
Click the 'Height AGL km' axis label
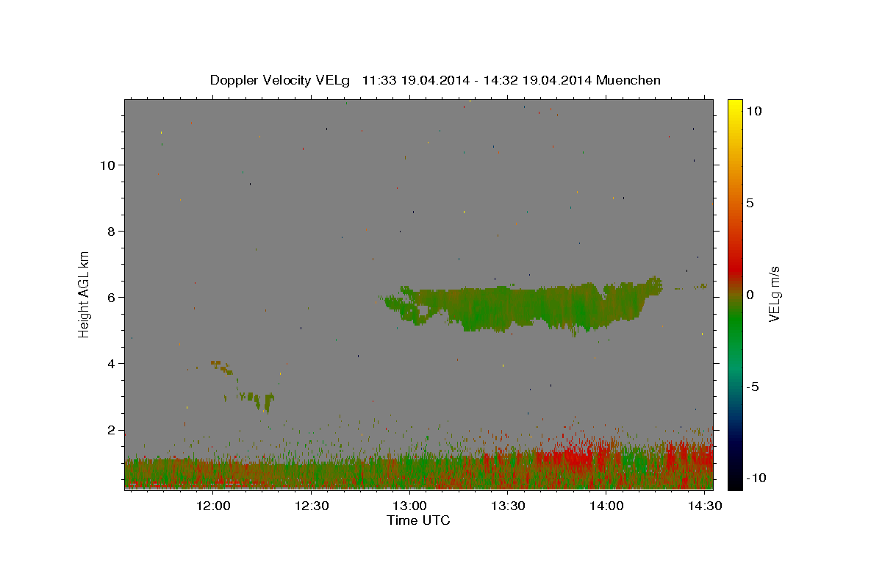tap(85, 294)
